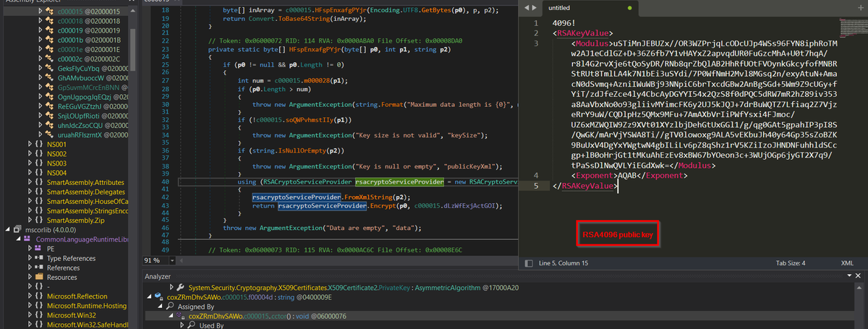Collapse the mscorlib (4.0.0.0) assembly
Viewport: 868px width, 329px height.
click(x=7, y=228)
